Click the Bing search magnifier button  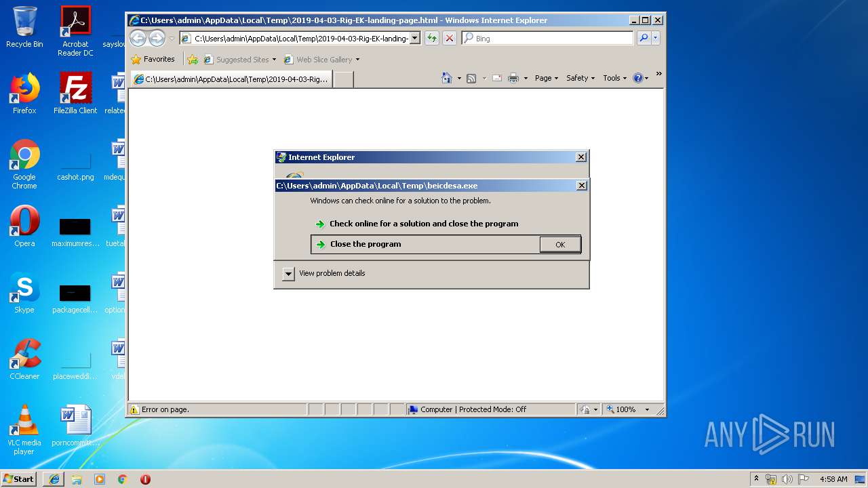[644, 39]
